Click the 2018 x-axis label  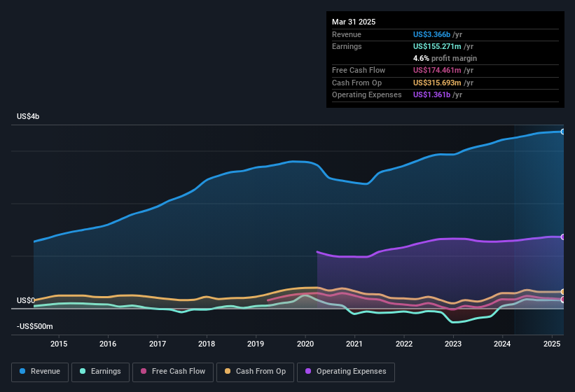pyautogui.click(x=207, y=344)
